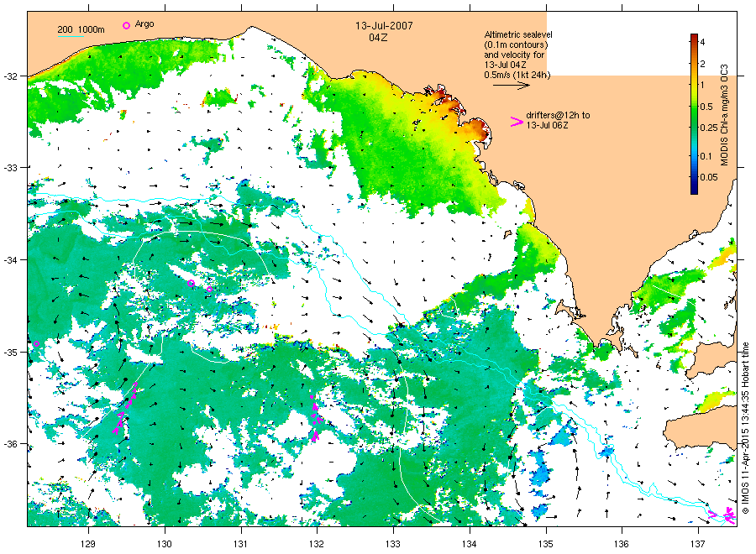Viewport: 756px width, 554px height.
Task: Click the colorbar tick label '4'
Action: (702, 42)
